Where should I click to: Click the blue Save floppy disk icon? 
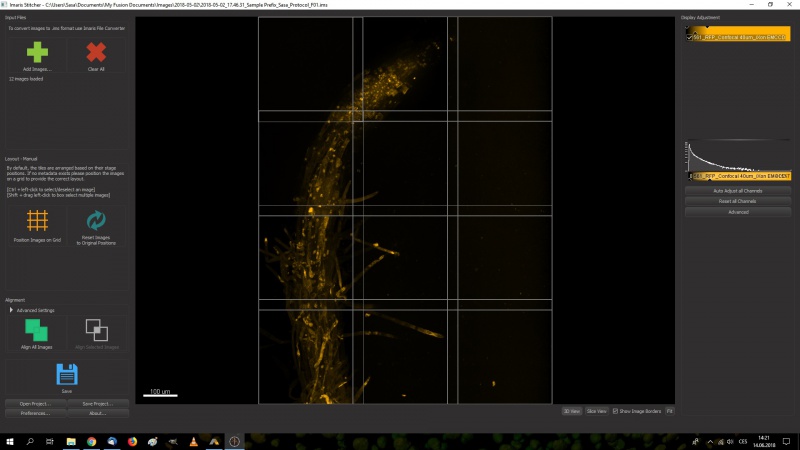click(66, 375)
